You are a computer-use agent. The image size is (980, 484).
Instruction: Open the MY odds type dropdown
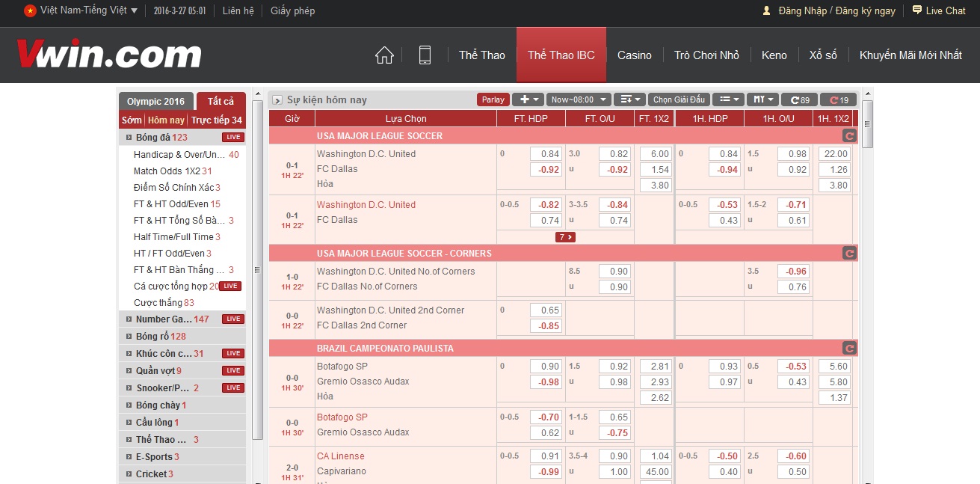(763, 99)
